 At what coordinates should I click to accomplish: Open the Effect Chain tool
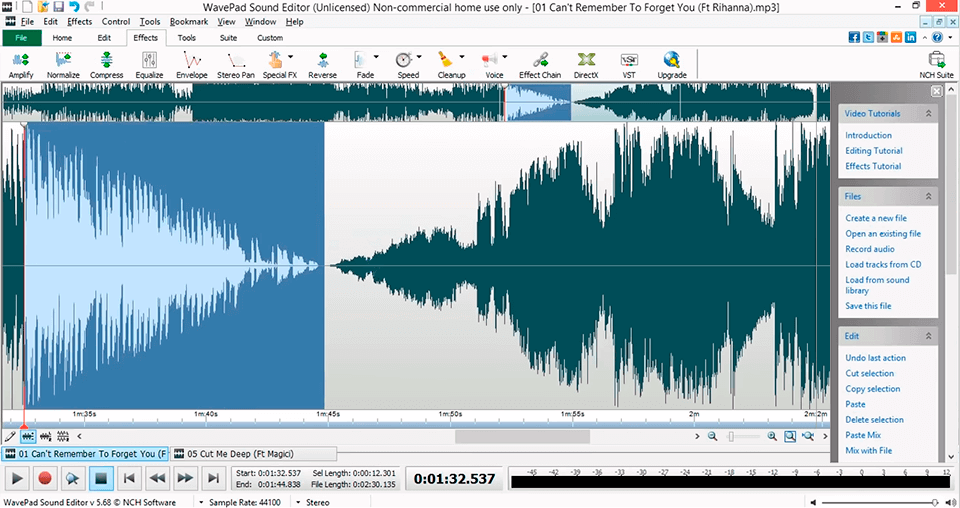(540, 65)
